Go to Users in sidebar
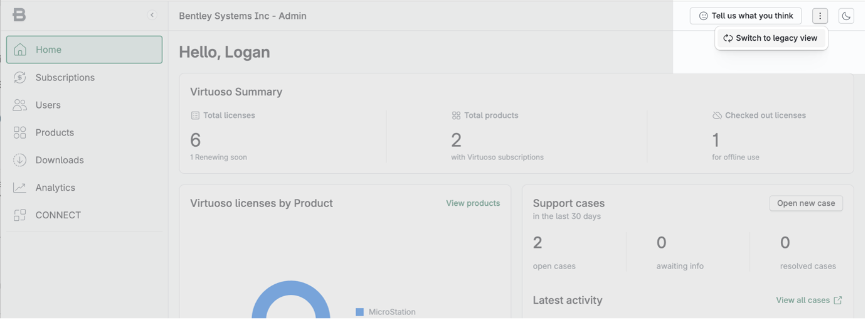Image resolution: width=868 pixels, height=320 pixels. pyautogui.click(x=85, y=105)
